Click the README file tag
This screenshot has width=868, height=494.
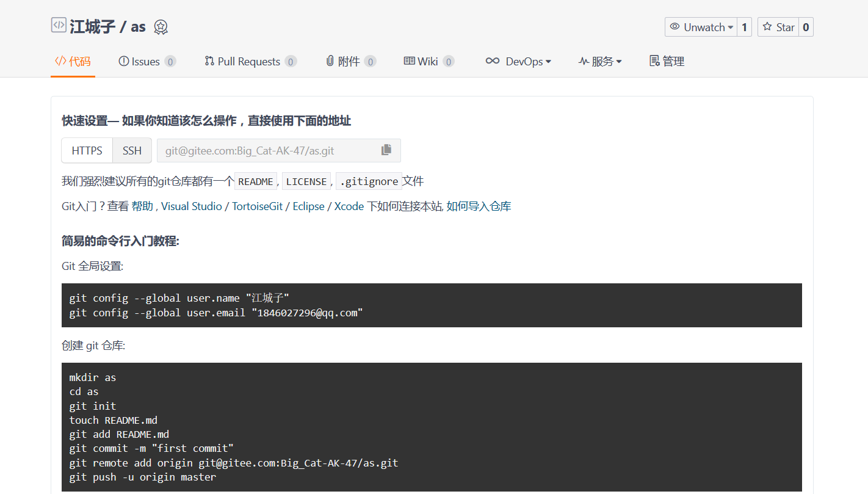tap(256, 181)
